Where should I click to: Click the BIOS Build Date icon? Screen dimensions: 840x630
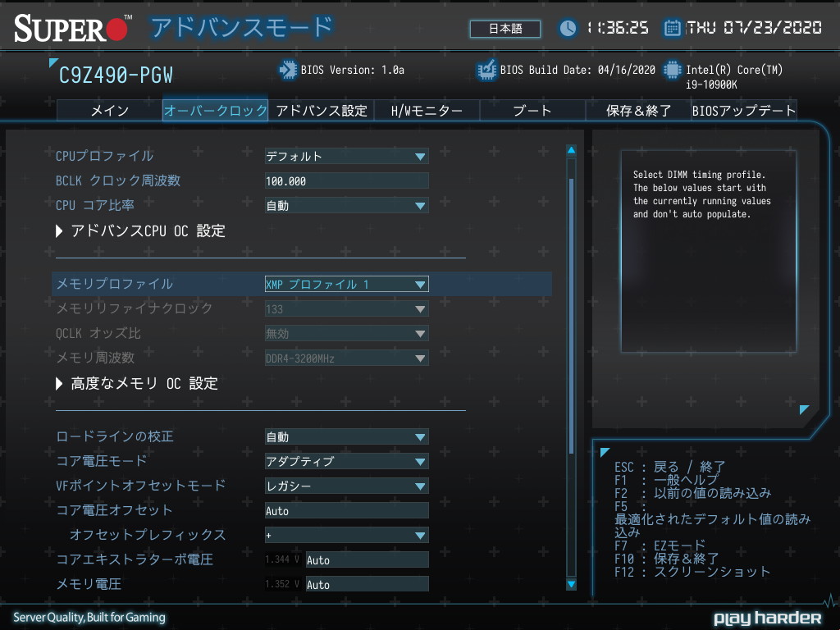coord(487,70)
